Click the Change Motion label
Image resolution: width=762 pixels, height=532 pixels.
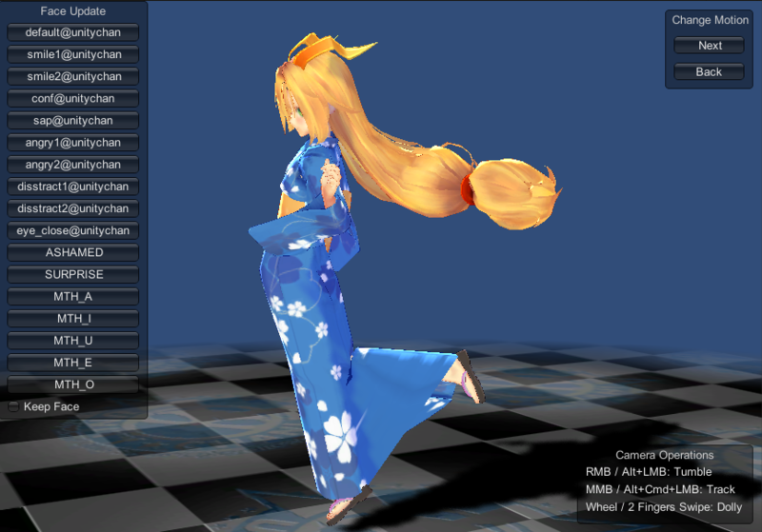710,20
